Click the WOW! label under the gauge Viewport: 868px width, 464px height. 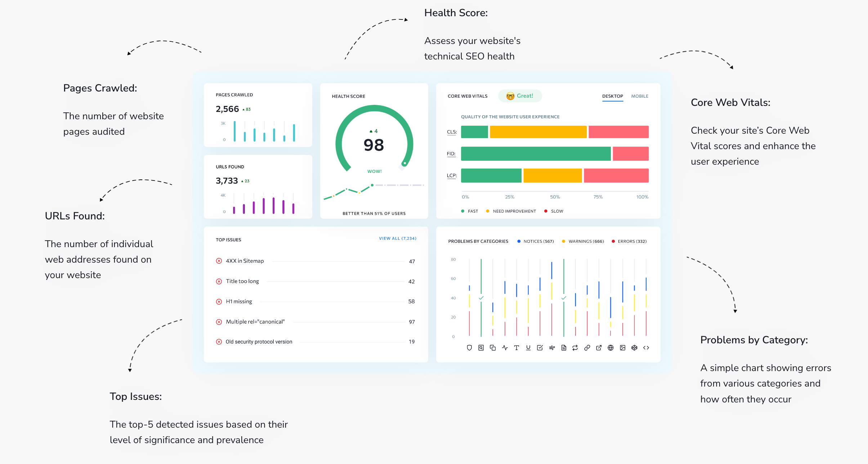click(x=375, y=171)
